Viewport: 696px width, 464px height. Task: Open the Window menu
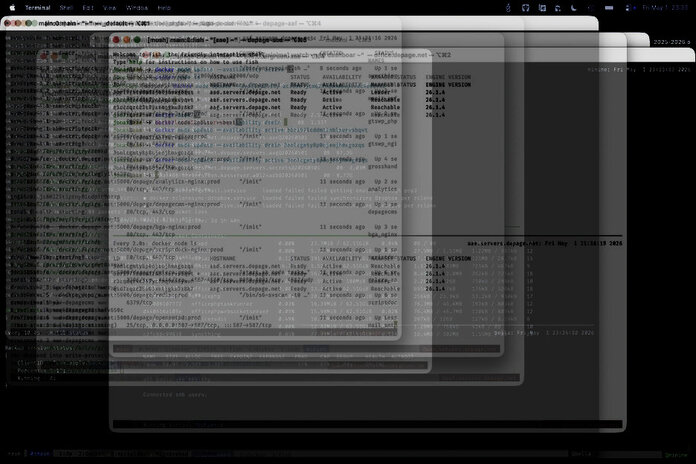tap(137, 8)
